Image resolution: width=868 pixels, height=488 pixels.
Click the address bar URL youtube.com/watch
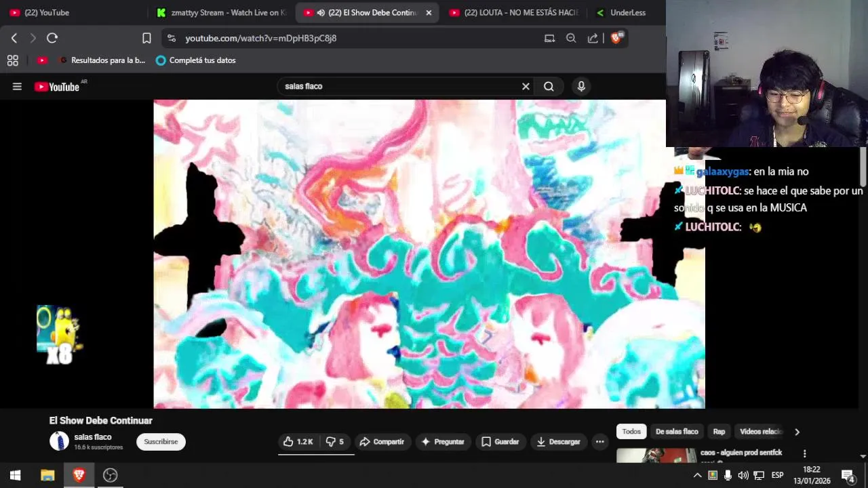(261, 38)
